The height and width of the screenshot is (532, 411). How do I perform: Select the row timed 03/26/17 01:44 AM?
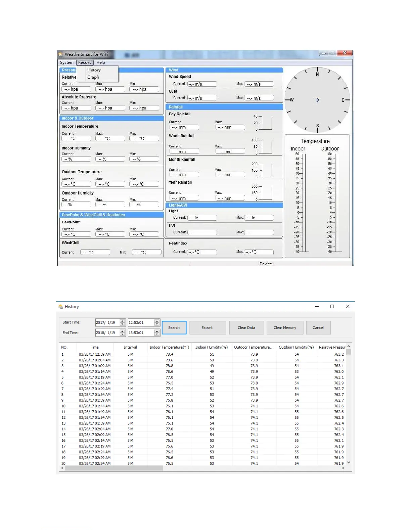pos(202,406)
